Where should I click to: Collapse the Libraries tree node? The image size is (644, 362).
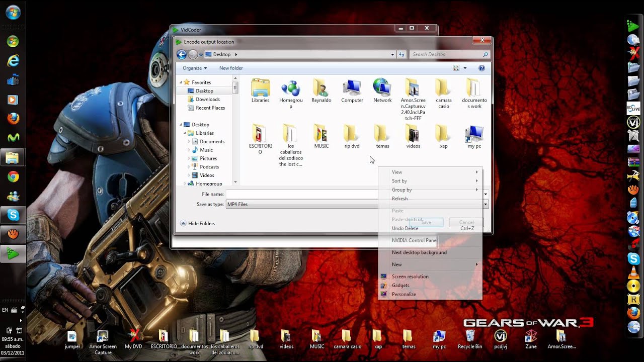point(185,133)
